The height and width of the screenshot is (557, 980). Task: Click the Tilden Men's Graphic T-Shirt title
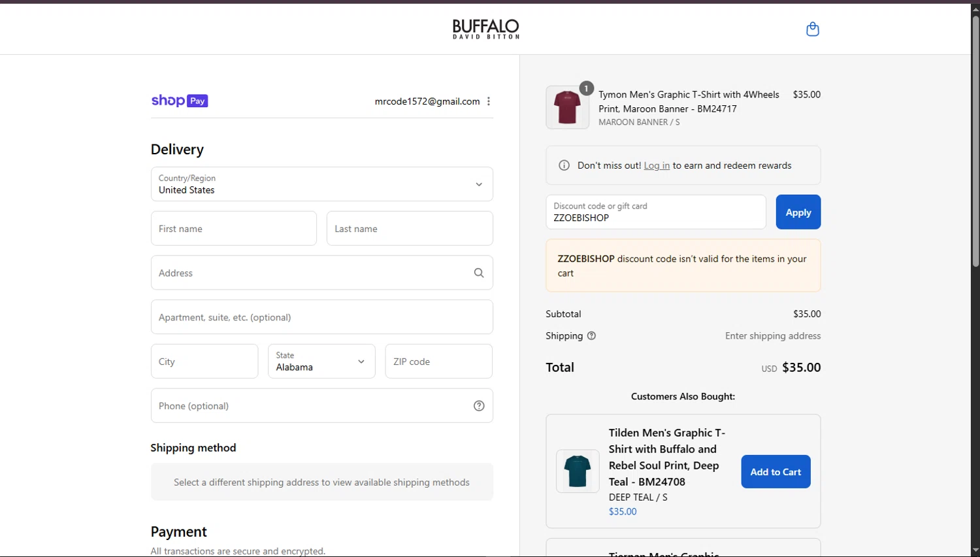pyautogui.click(x=667, y=457)
